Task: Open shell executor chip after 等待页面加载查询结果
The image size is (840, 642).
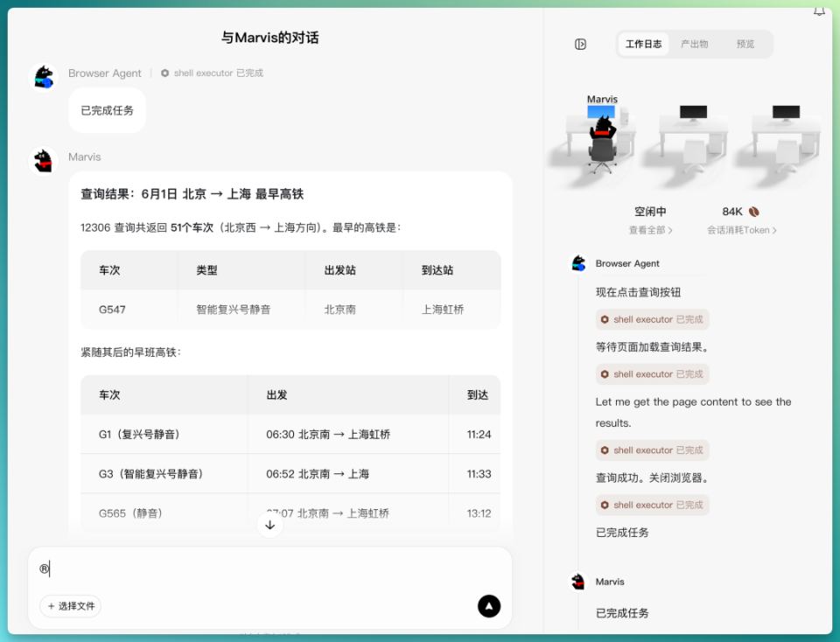Action: pyautogui.click(x=653, y=374)
